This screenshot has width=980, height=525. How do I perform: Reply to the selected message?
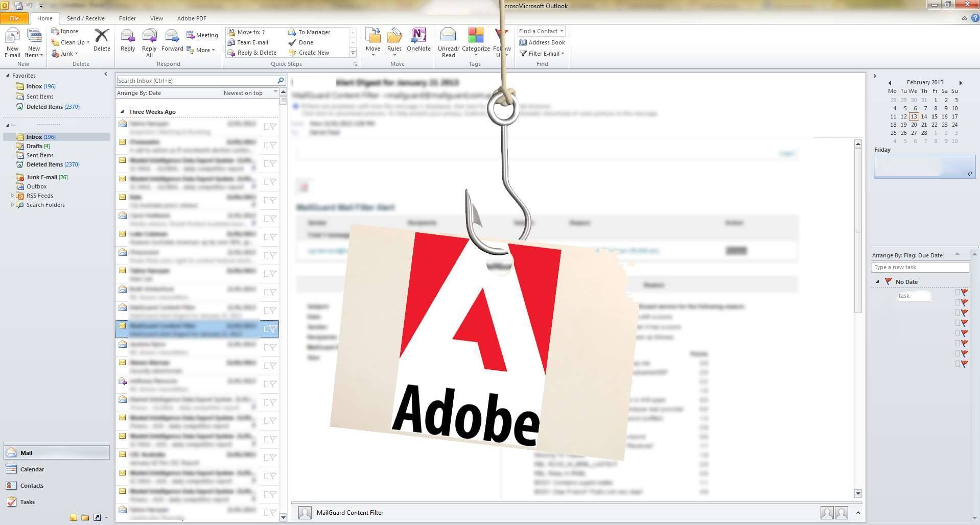127,41
